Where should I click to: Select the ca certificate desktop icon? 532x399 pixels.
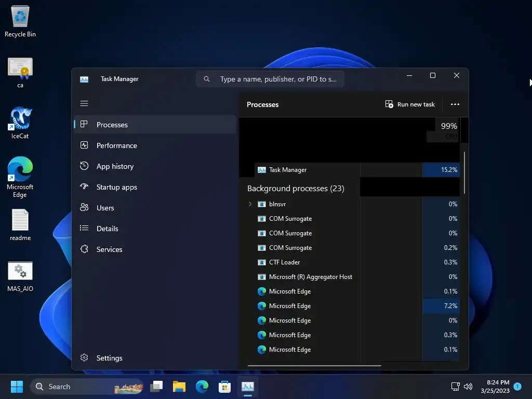pyautogui.click(x=20, y=73)
